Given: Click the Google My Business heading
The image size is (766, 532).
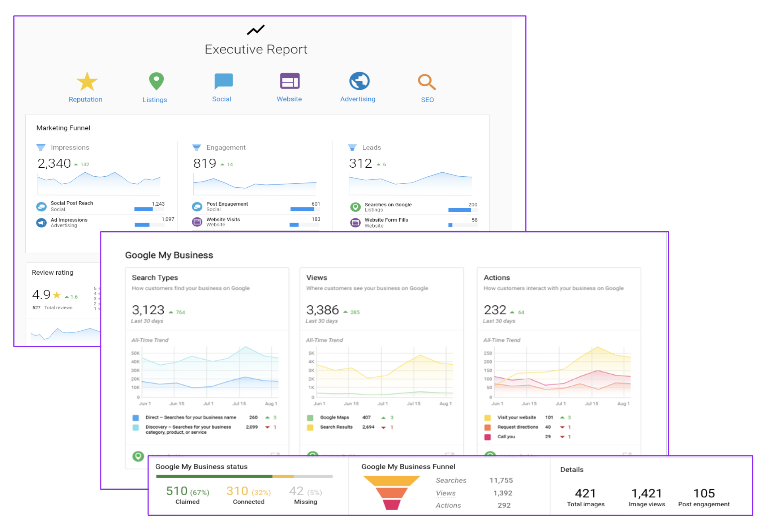Looking at the screenshot, I should click(x=169, y=255).
